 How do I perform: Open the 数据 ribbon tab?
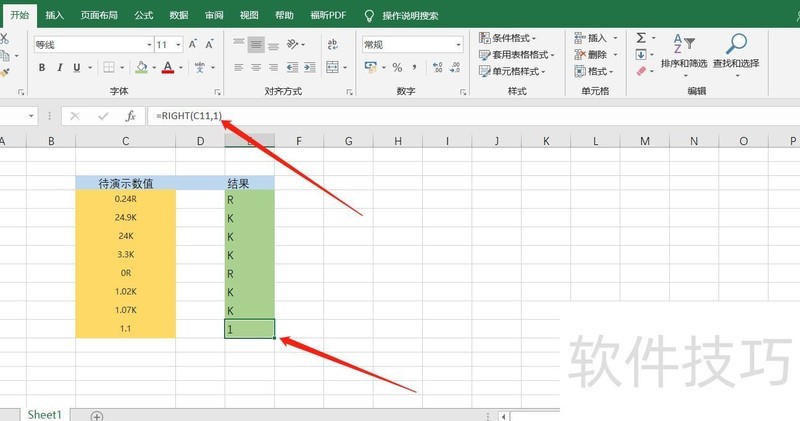(x=179, y=15)
